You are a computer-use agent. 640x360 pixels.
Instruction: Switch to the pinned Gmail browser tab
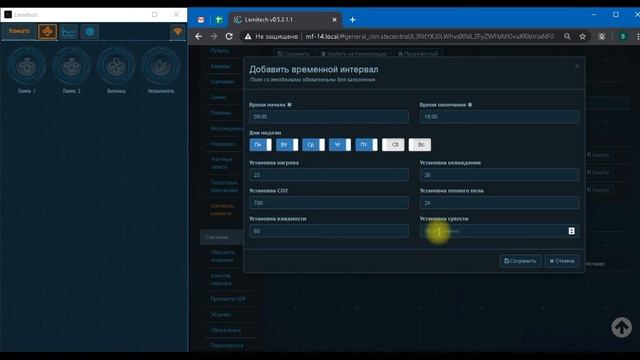[x=201, y=20]
